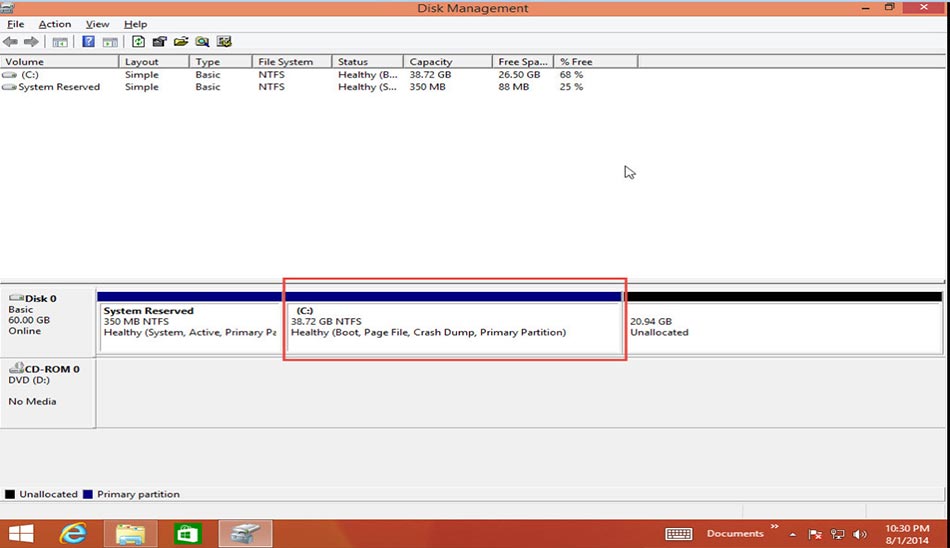Image resolution: width=950 pixels, height=548 pixels.
Task: Open the Action Center flag icon
Action: tap(815, 534)
